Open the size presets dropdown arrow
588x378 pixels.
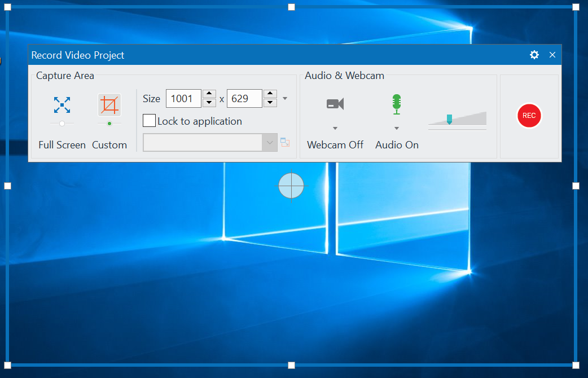[x=284, y=98]
